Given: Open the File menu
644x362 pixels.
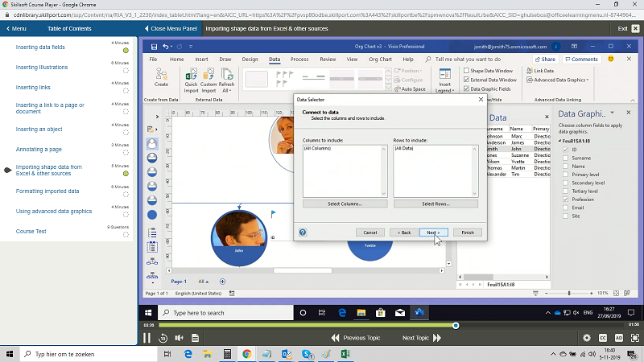Looking at the screenshot, I should (x=153, y=59).
